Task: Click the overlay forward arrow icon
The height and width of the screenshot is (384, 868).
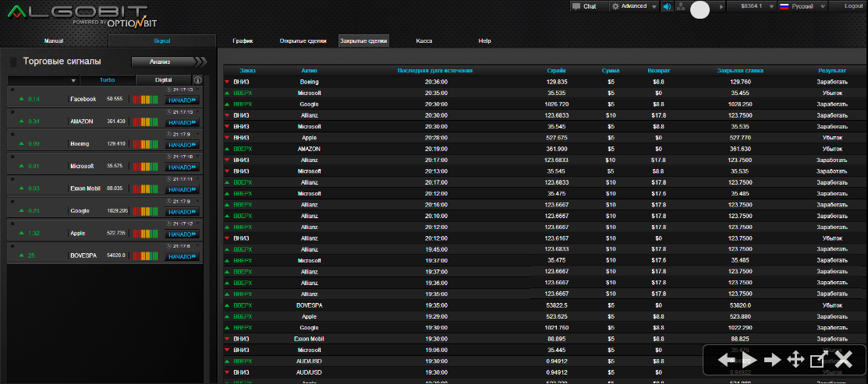Action: 772,361
